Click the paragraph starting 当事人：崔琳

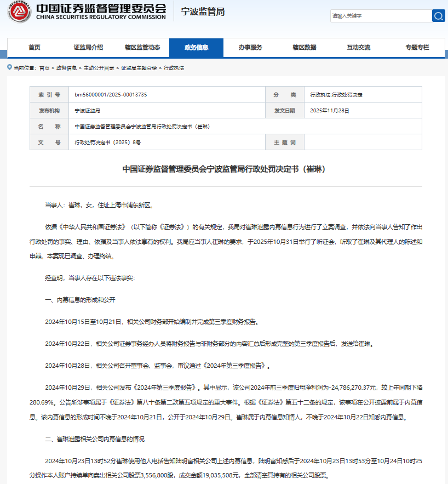click(x=100, y=205)
